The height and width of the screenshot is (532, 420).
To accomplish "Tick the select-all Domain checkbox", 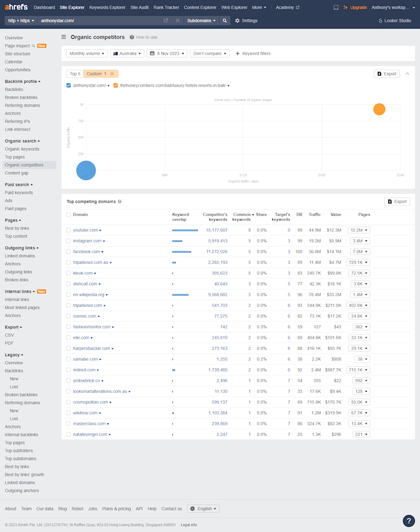I will pos(69,215).
